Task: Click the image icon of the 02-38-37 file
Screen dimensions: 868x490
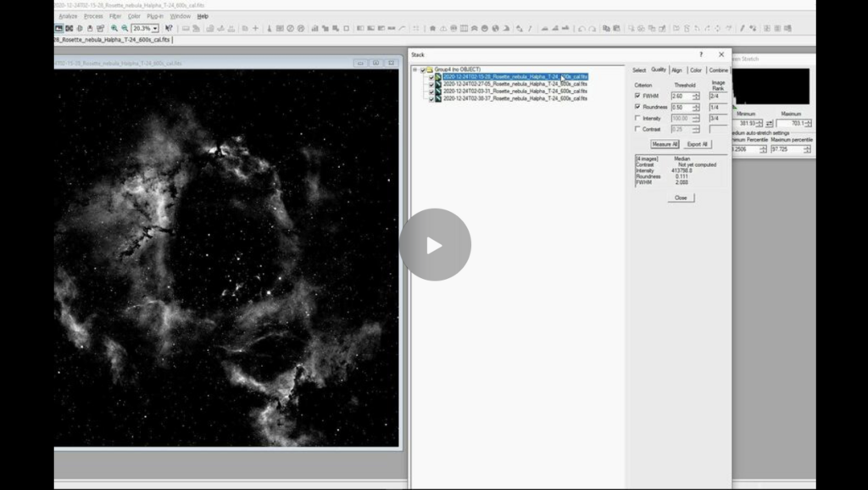Action: (x=438, y=98)
